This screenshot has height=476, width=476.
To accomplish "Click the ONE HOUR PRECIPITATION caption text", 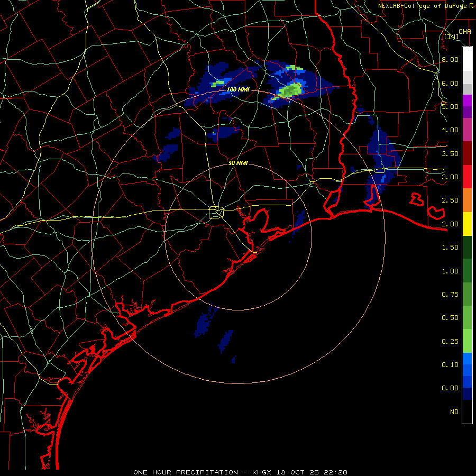I will (186, 472).
